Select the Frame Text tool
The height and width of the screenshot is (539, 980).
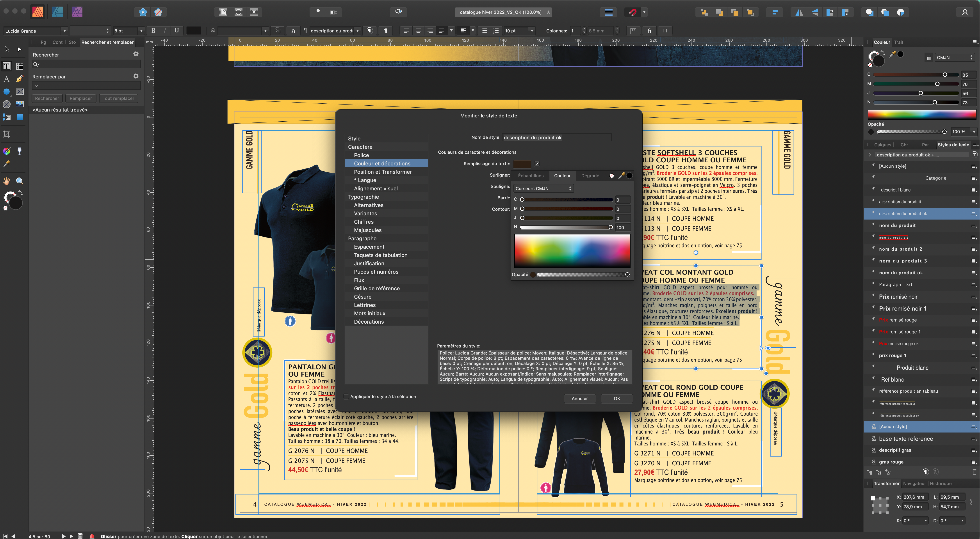point(6,66)
